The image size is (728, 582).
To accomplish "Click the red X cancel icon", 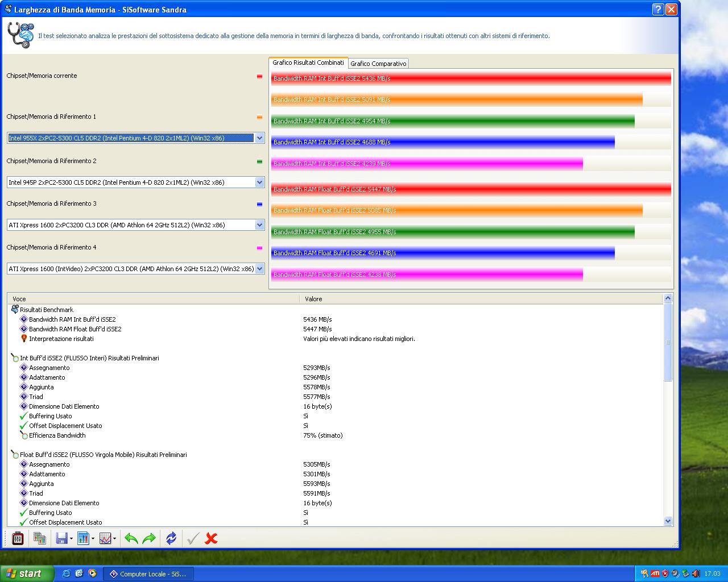I will (x=211, y=538).
